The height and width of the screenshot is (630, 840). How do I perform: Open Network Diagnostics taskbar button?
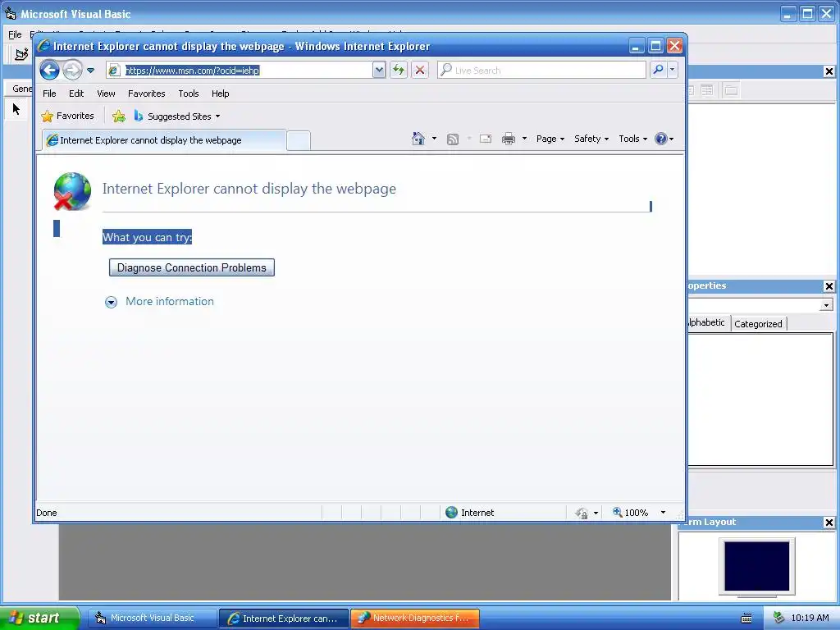[414, 619]
